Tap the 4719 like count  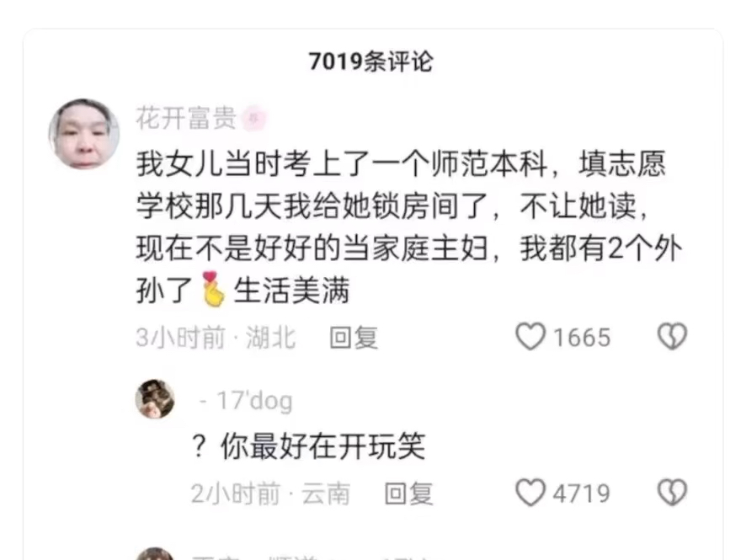point(581,493)
